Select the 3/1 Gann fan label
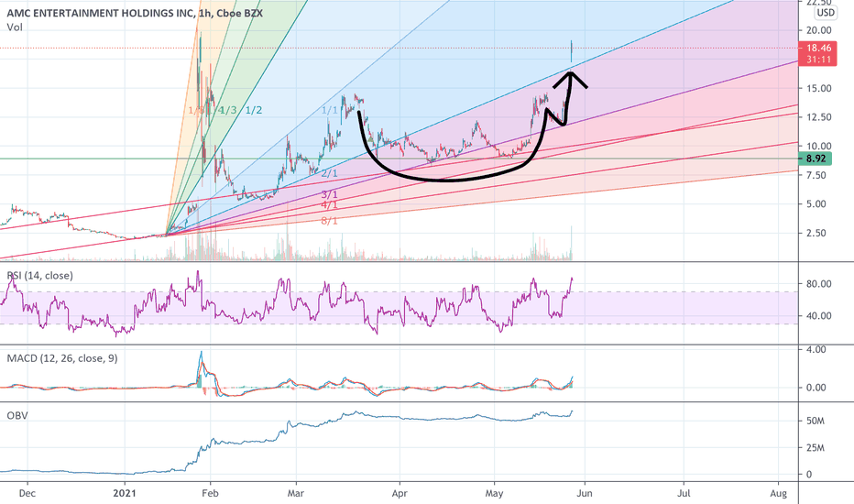This screenshot has height=504, width=854. coord(330,194)
